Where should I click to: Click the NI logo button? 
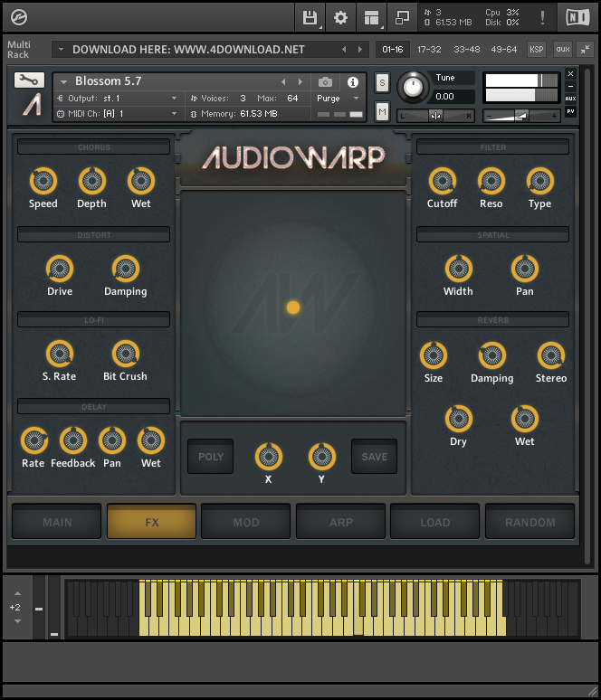(577, 18)
